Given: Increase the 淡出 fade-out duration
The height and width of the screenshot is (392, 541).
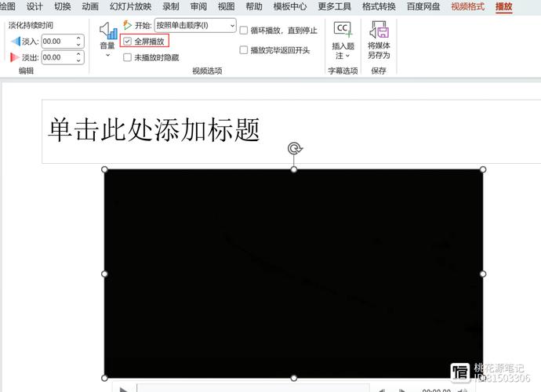Looking at the screenshot, I should click(78, 54).
